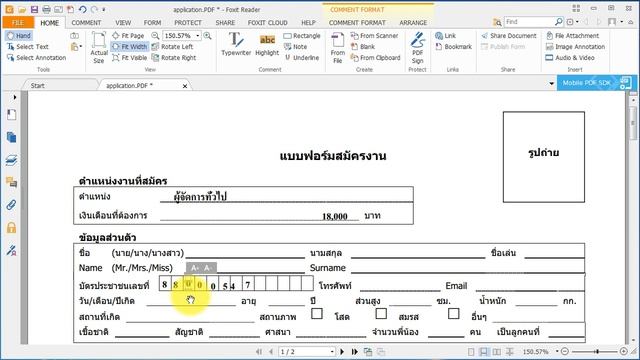This screenshot has height=360, width=640.
Task: Close the application.PDF tab
Action: click(x=185, y=86)
